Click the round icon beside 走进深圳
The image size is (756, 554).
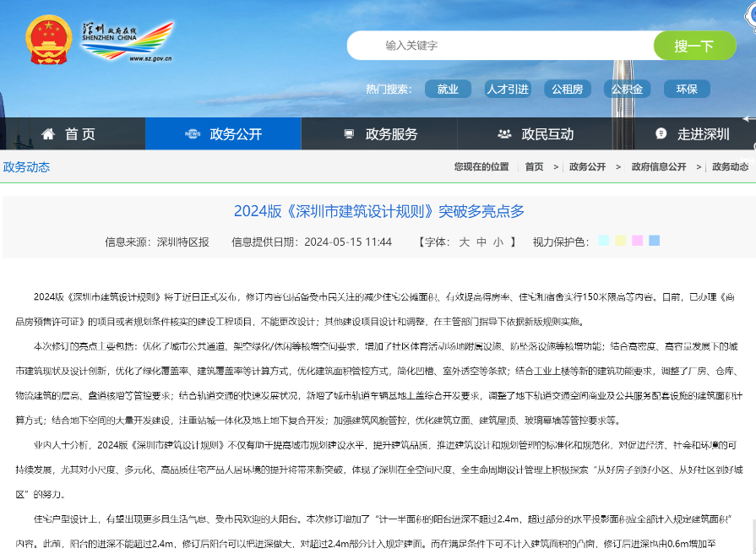tap(661, 133)
